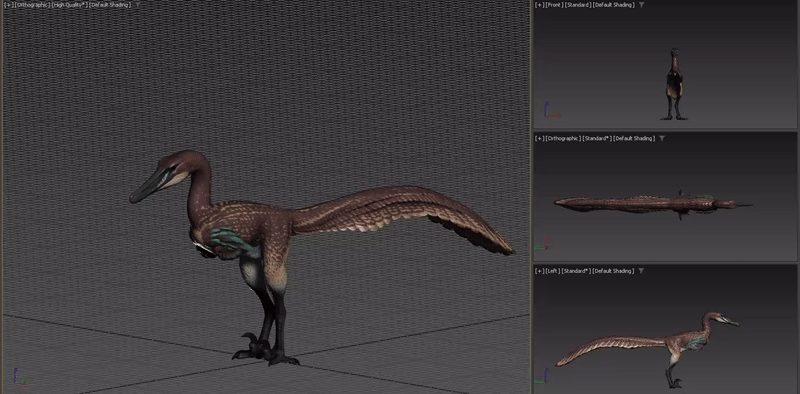800x394 pixels.
Task: Open the [Standard*] preset menu of the Left viewport
Action: click(x=576, y=271)
